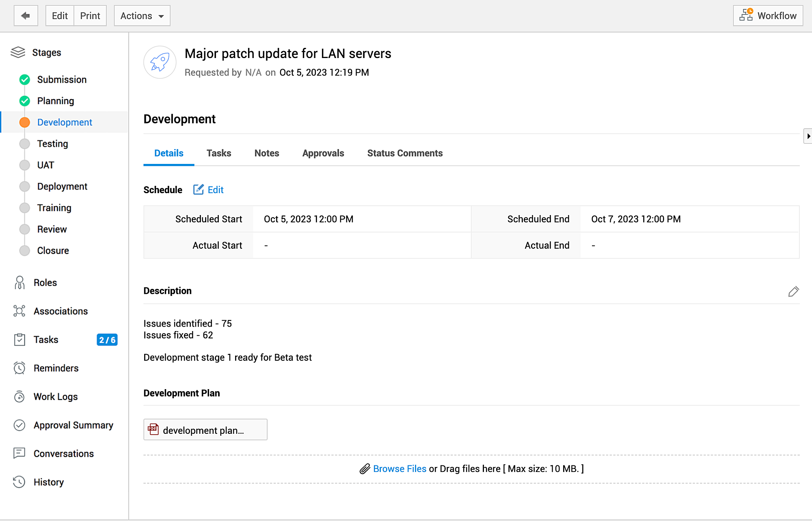
Task: Open the Actions dropdown menu
Action: click(142, 16)
